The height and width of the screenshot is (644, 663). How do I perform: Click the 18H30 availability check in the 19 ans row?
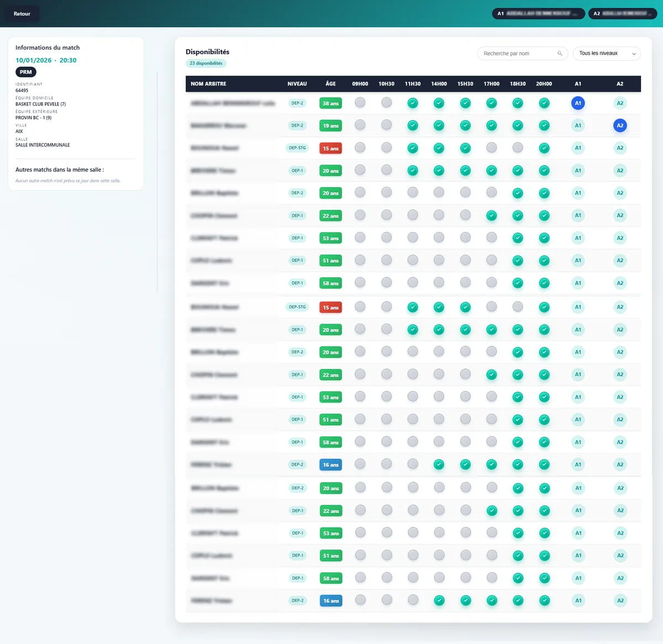coord(518,126)
